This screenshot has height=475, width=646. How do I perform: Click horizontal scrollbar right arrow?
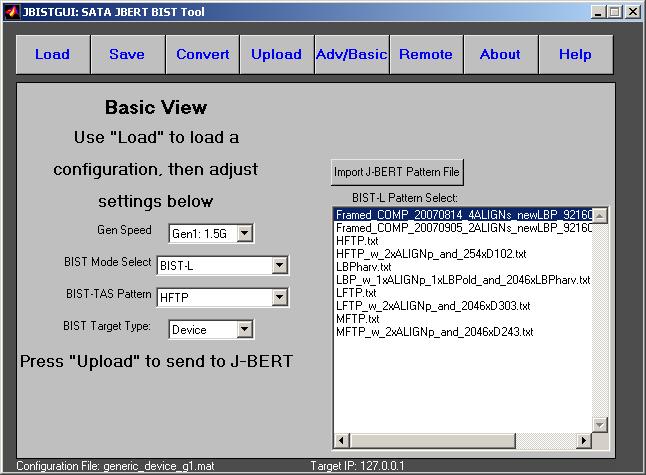(584, 440)
